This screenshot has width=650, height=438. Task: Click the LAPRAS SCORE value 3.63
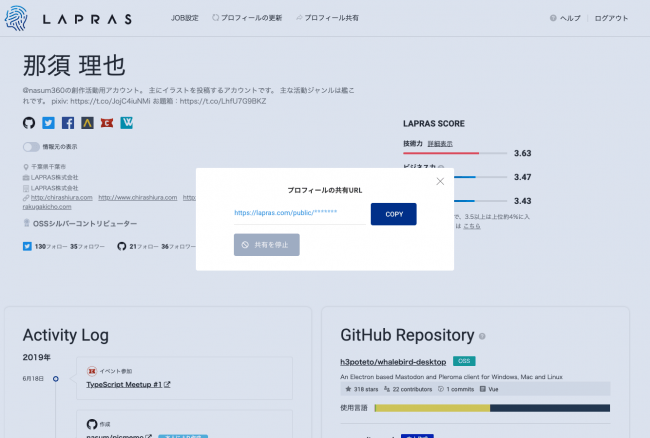[x=522, y=153]
